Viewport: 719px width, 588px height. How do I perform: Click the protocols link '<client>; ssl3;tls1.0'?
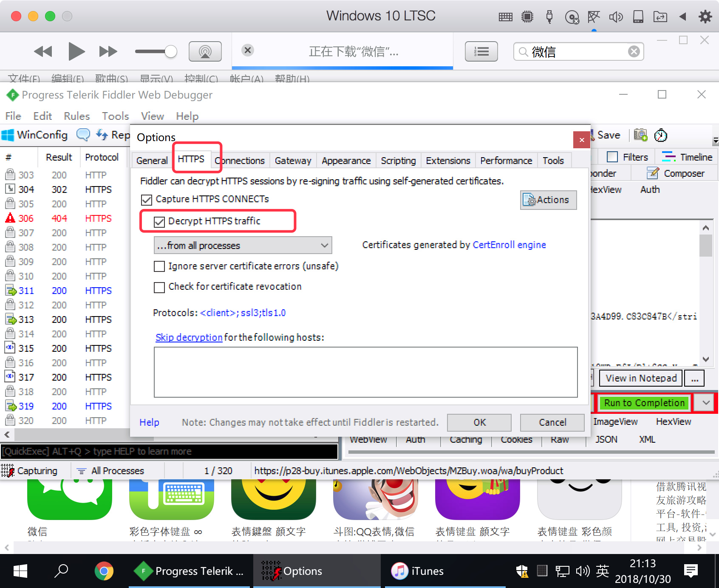(243, 313)
